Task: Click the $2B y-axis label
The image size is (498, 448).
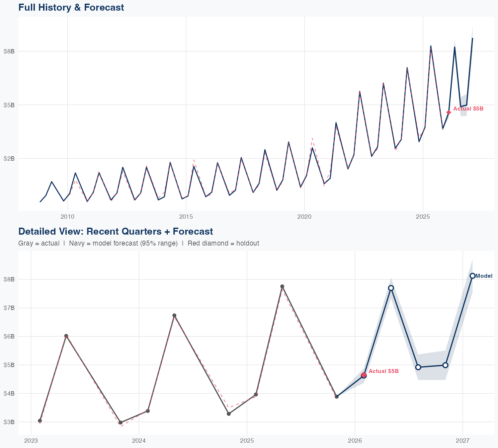Action: [x=9, y=158]
